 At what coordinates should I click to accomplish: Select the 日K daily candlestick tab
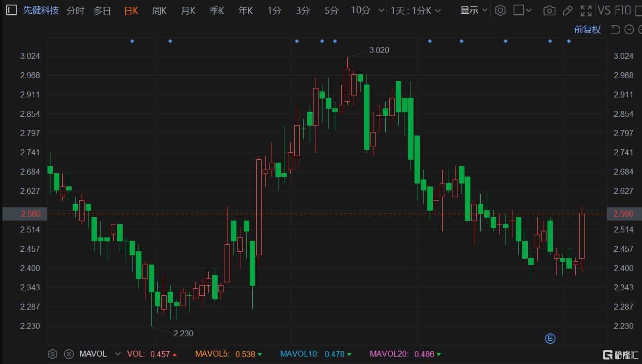click(x=131, y=10)
